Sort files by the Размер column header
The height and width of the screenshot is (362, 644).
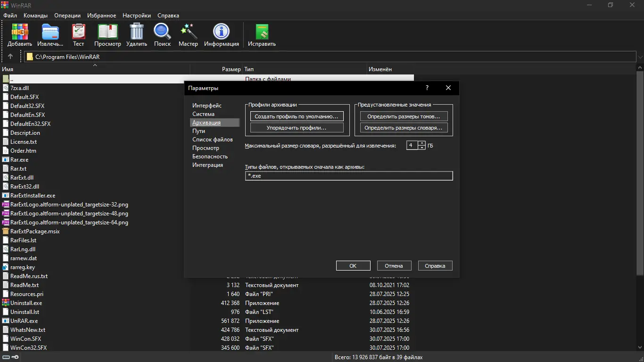[x=216, y=69]
